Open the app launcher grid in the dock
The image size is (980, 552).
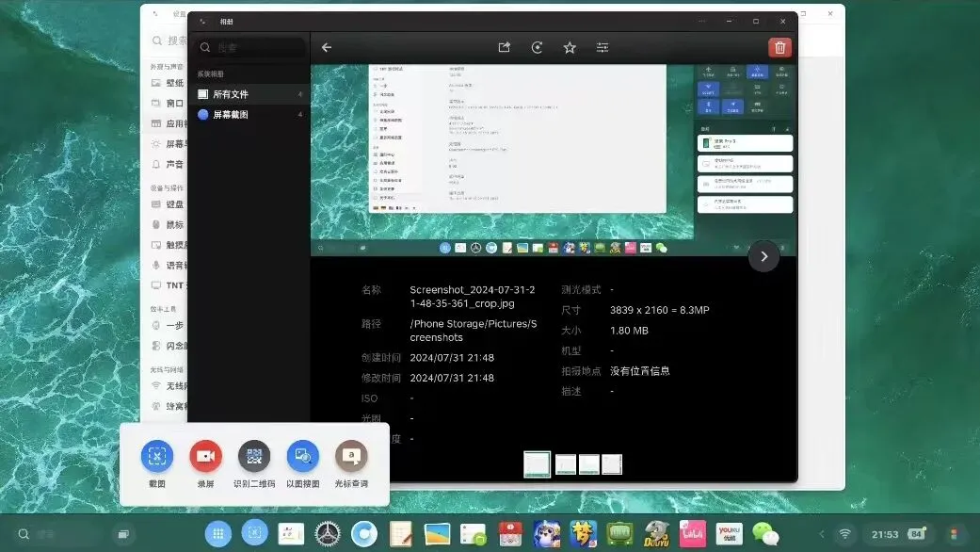pyautogui.click(x=218, y=534)
